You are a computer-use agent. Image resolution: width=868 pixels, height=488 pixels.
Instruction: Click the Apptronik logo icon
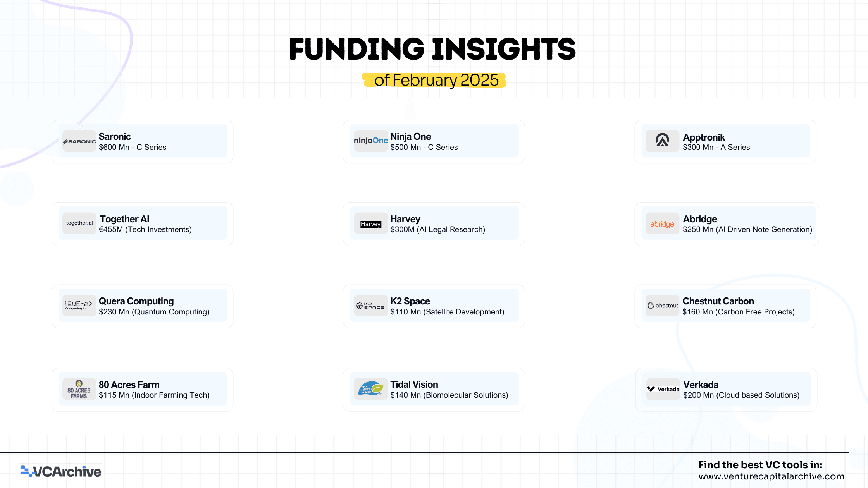click(662, 141)
